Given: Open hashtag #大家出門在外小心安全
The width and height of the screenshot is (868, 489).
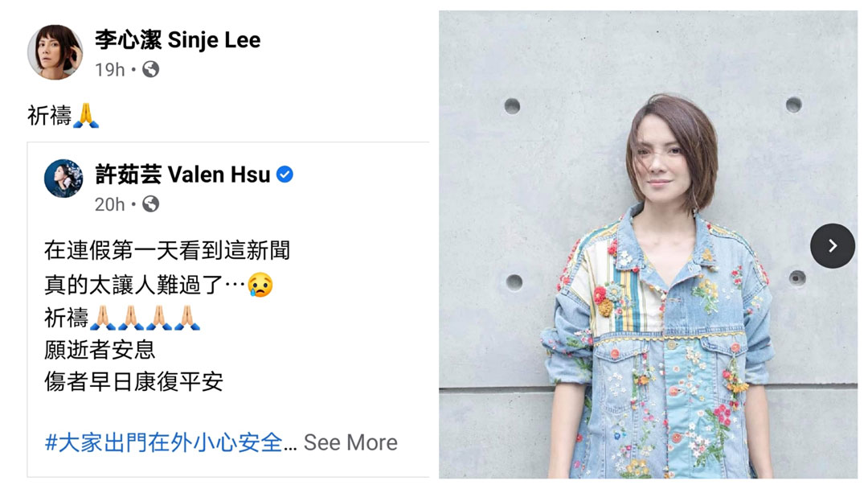Looking at the screenshot, I should (x=164, y=442).
